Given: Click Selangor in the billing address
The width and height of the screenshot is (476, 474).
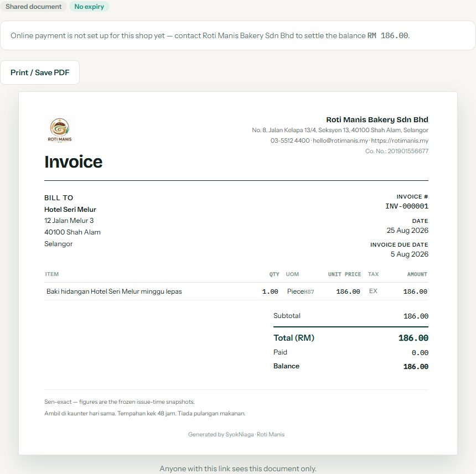Looking at the screenshot, I should point(58,244).
